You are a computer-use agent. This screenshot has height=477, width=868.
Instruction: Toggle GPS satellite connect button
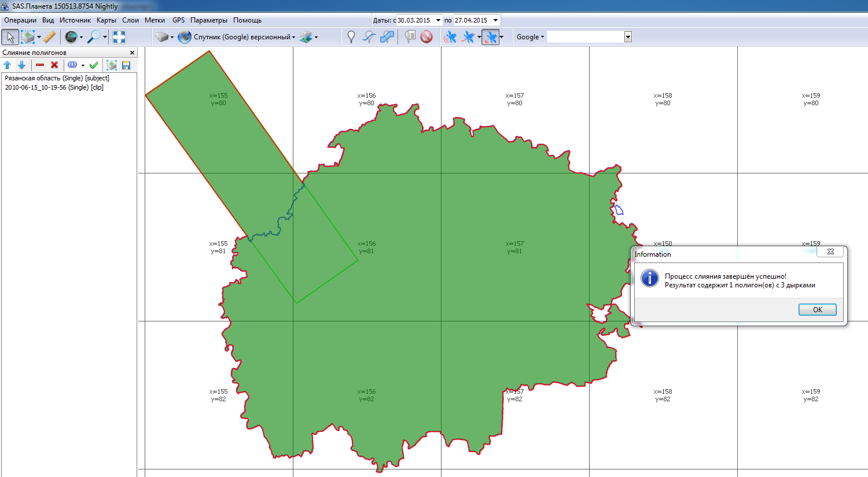[450, 37]
